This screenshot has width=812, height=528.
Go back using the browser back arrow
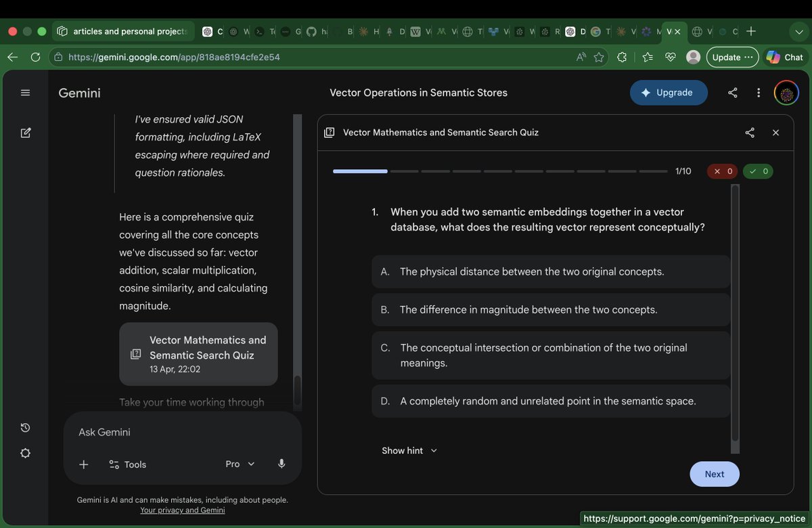[x=12, y=57]
